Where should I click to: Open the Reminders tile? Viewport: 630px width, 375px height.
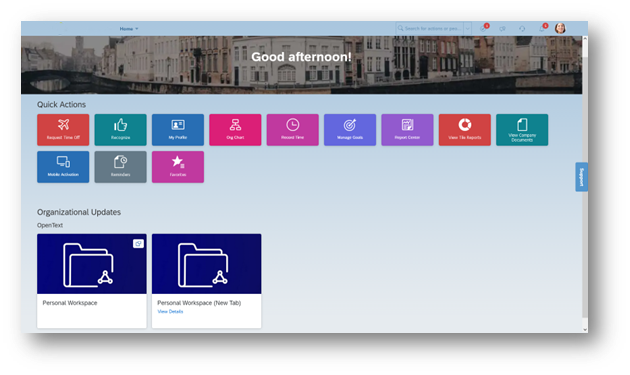point(121,167)
